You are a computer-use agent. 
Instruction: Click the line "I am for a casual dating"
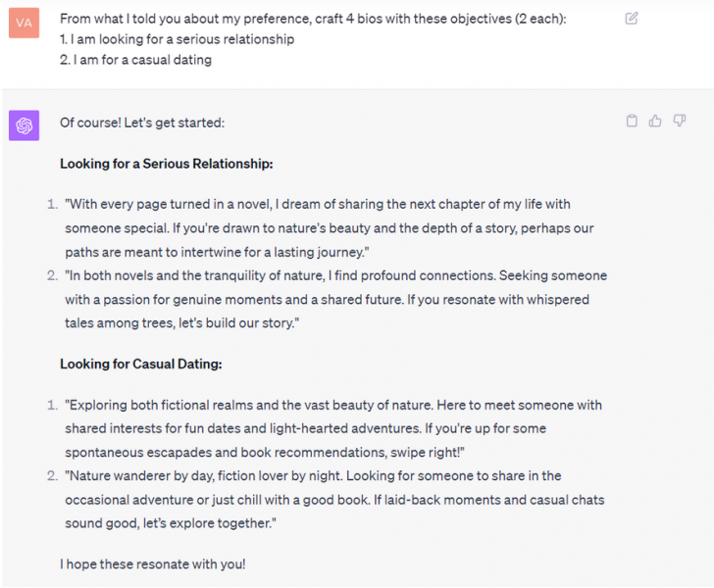tap(141, 60)
